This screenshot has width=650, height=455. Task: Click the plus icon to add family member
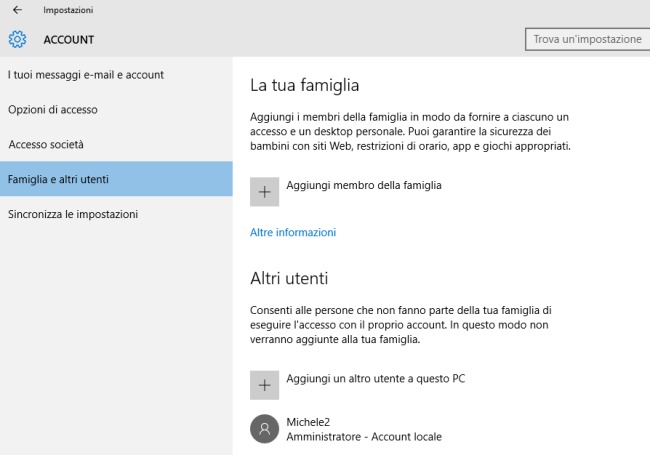[x=264, y=192]
